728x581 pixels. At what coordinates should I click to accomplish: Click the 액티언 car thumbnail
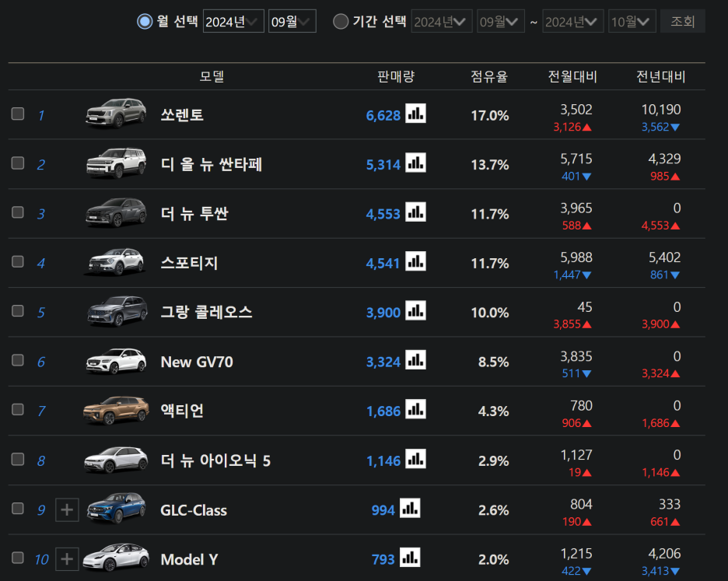(116, 410)
